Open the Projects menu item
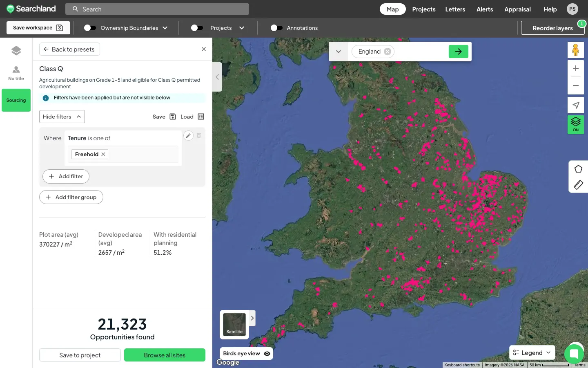588x368 pixels. tap(424, 9)
